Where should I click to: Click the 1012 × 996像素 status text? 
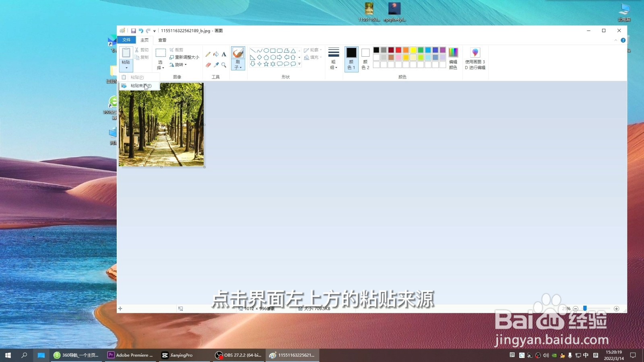point(260,309)
